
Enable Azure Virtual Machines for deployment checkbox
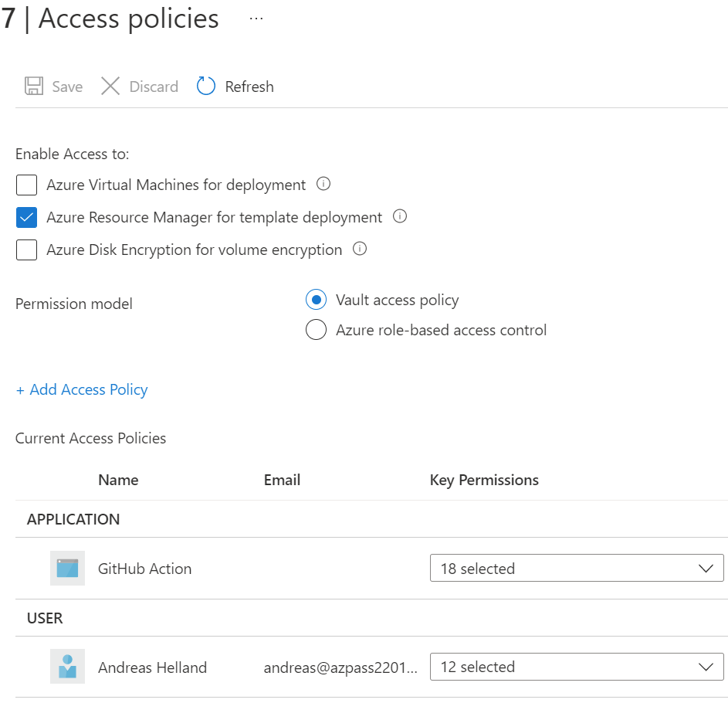[27, 185]
